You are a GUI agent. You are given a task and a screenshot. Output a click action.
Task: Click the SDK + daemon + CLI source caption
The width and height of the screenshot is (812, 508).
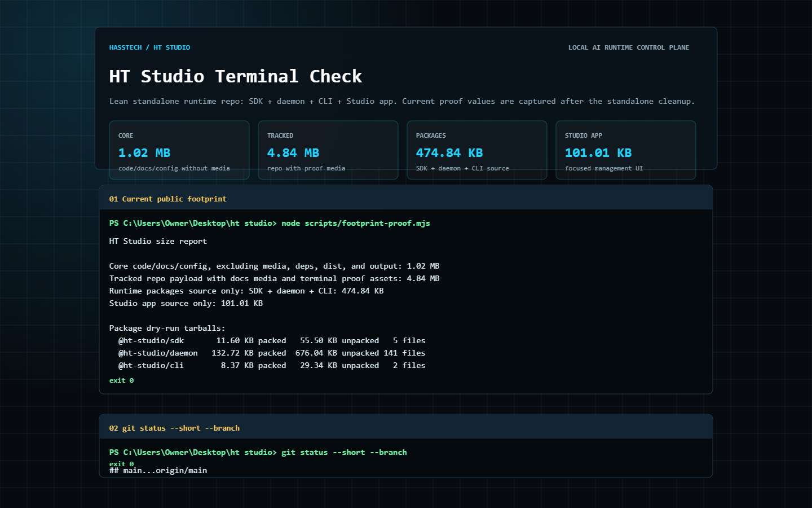click(x=462, y=168)
